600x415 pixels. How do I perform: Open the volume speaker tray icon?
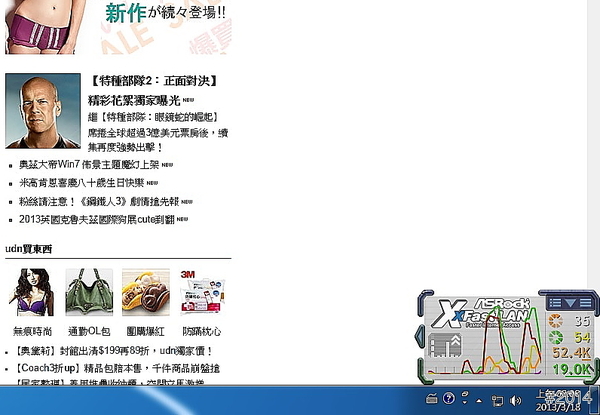(515, 400)
